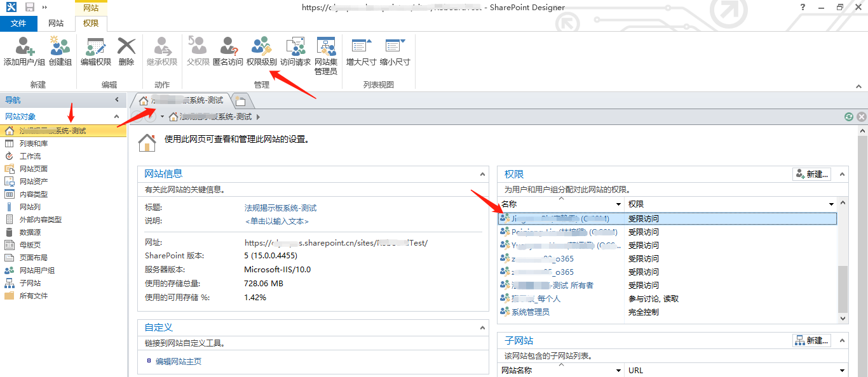Open 权限级别 in the ribbon
The height and width of the screenshot is (377, 868).
click(261, 51)
